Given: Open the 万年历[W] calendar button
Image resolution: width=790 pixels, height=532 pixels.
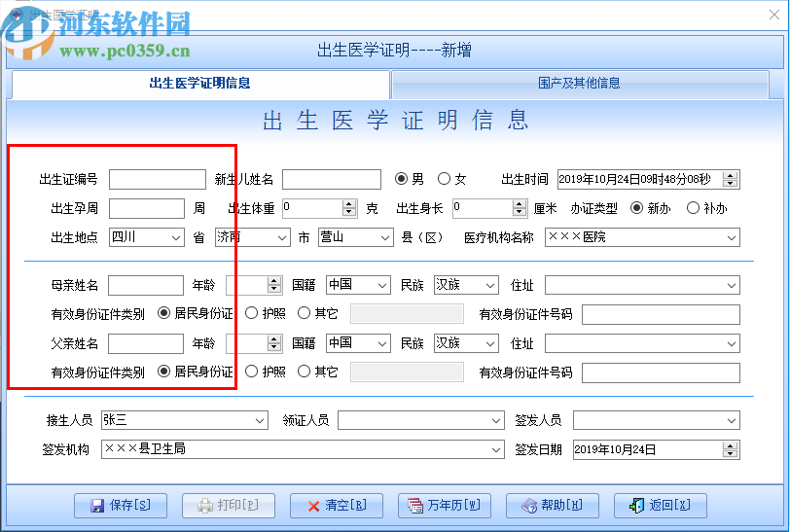Looking at the screenshot, I should tap(445, 506).
